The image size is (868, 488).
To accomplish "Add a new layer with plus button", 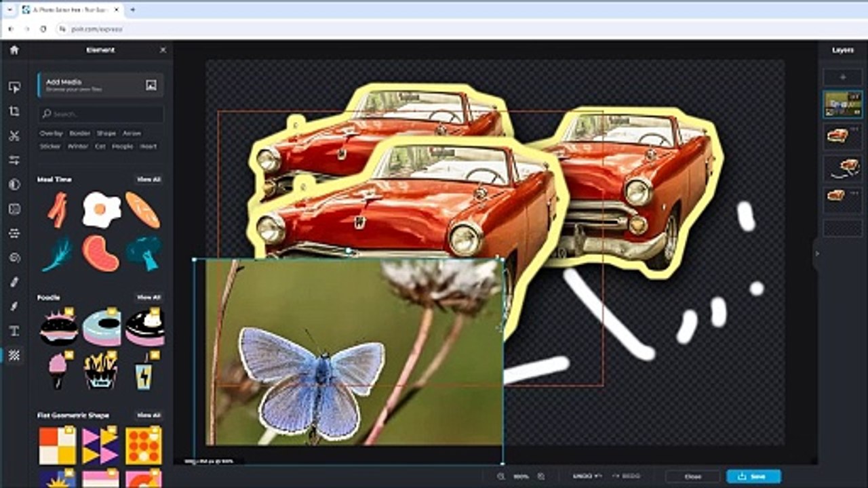I will point(843,77).
